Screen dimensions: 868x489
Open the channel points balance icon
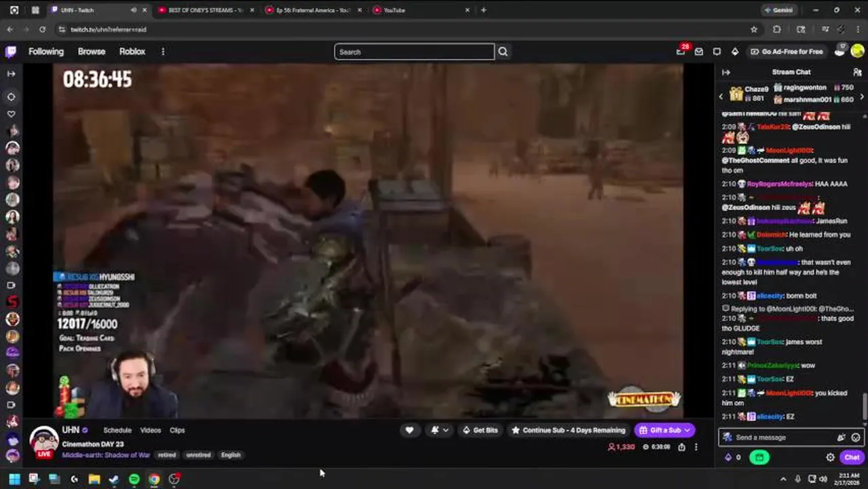[x=734, y=457]
